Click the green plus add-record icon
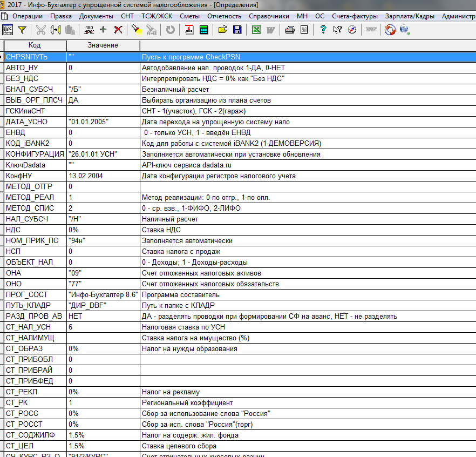Viewport: 476px width, 457px height. click(104, 30)
